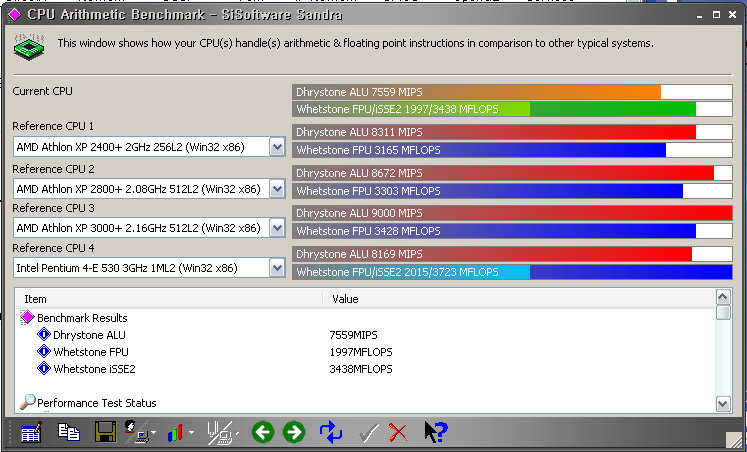Screen dimensions: 747x452
Task: Click list scrollbar up arrow
Action: [x=723, y=297]
